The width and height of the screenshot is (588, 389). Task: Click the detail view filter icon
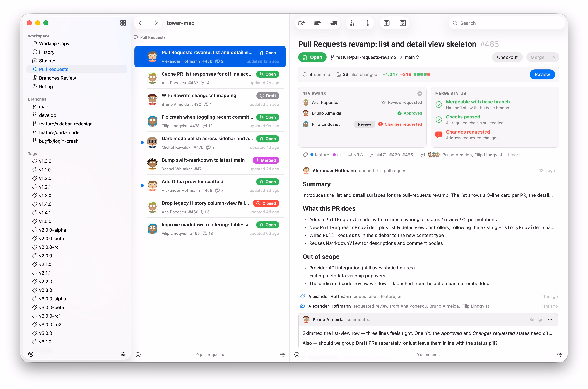click(297, 355)
